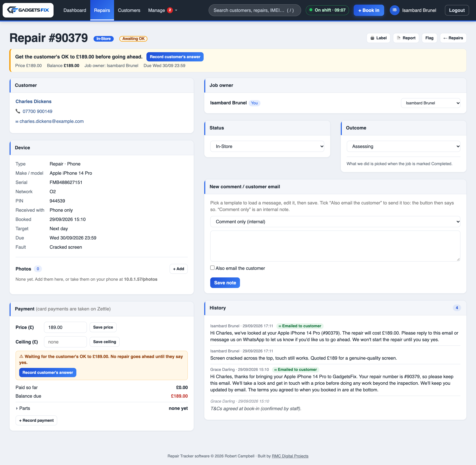Click the Awaiting OK status badge

[x=133, y=39]
